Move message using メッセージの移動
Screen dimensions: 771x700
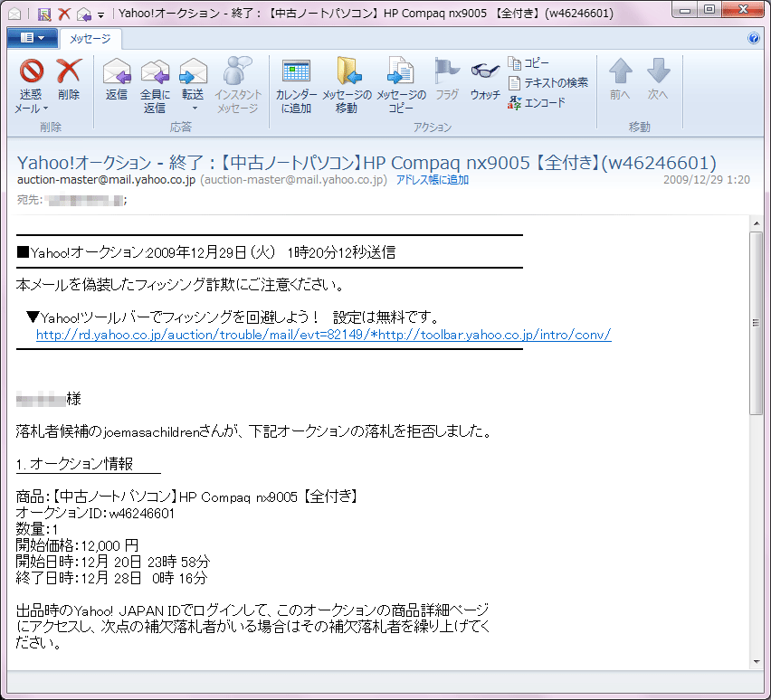pos(347,86)
